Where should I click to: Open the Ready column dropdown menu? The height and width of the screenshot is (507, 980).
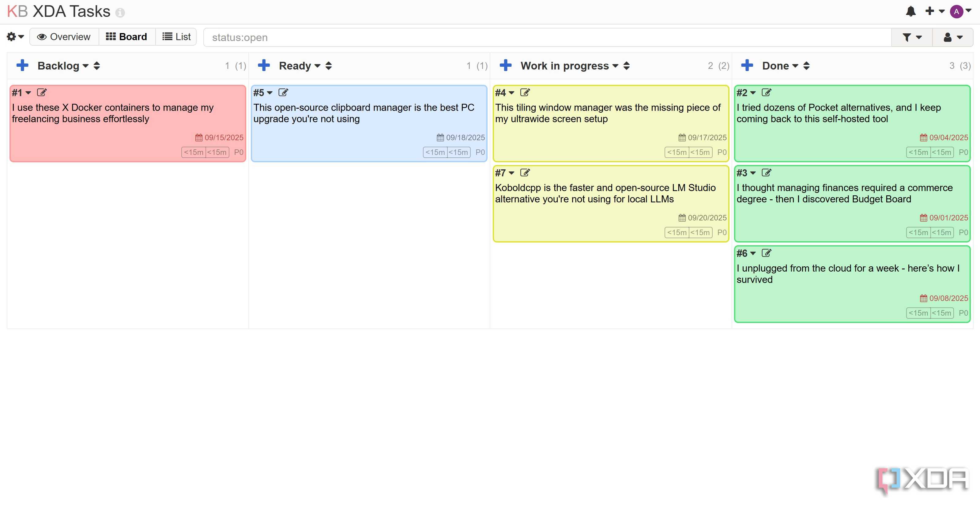(x=300, y=66)
